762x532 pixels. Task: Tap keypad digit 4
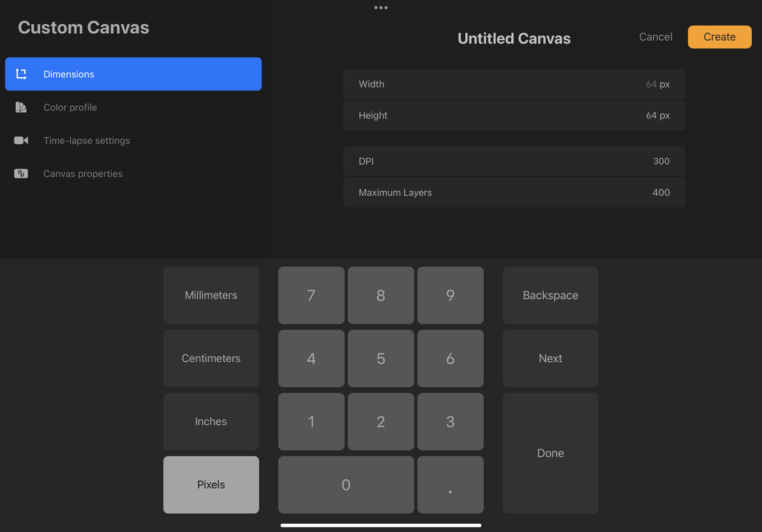[x=311, y=358]
